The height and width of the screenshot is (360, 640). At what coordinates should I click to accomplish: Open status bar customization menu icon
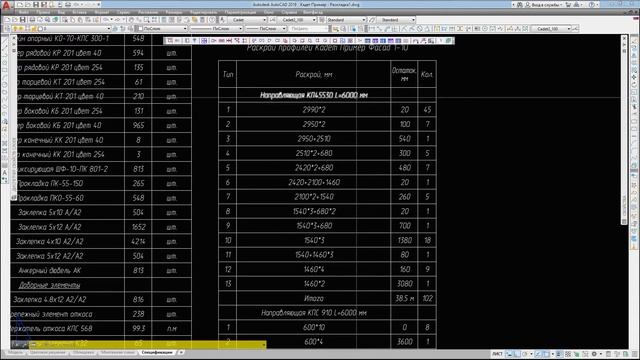(x=634, y=353)
